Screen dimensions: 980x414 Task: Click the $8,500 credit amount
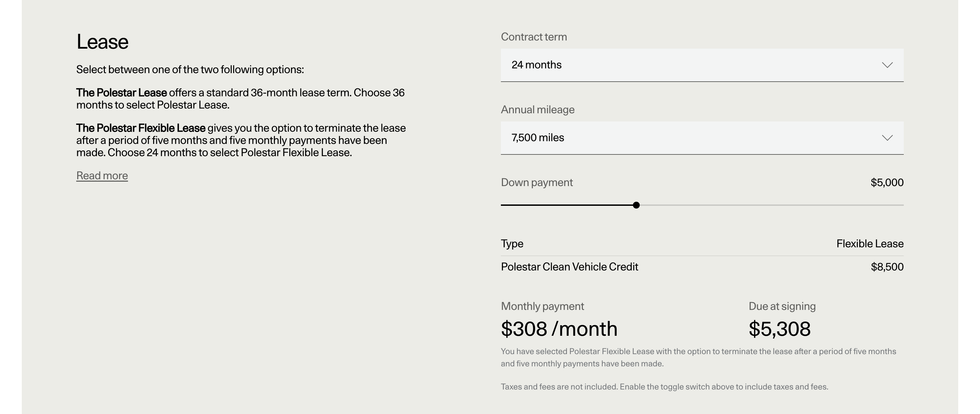pyautogui.click(x=887, y=267)
